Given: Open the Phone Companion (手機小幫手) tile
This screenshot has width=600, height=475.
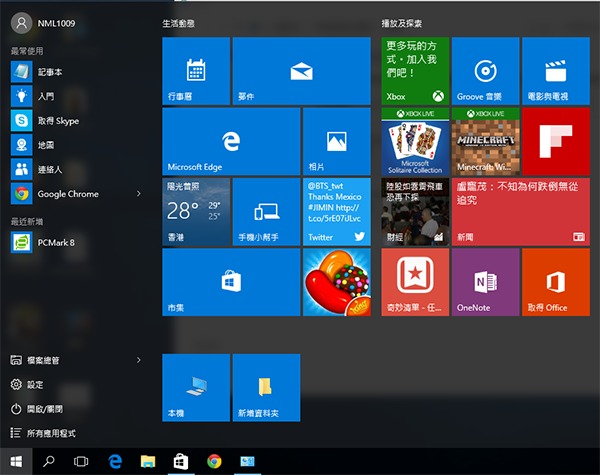Looking at the screenshot, I should 266,212.
